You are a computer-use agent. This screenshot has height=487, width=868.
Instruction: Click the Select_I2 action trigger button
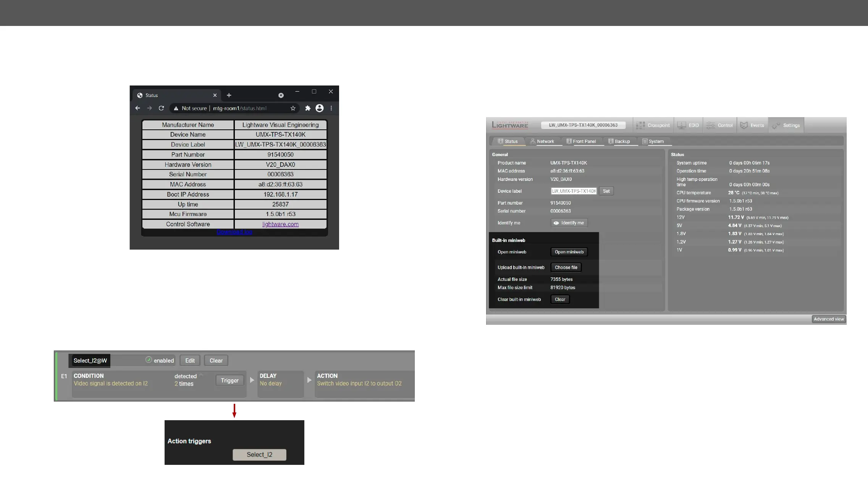(259, 455)
